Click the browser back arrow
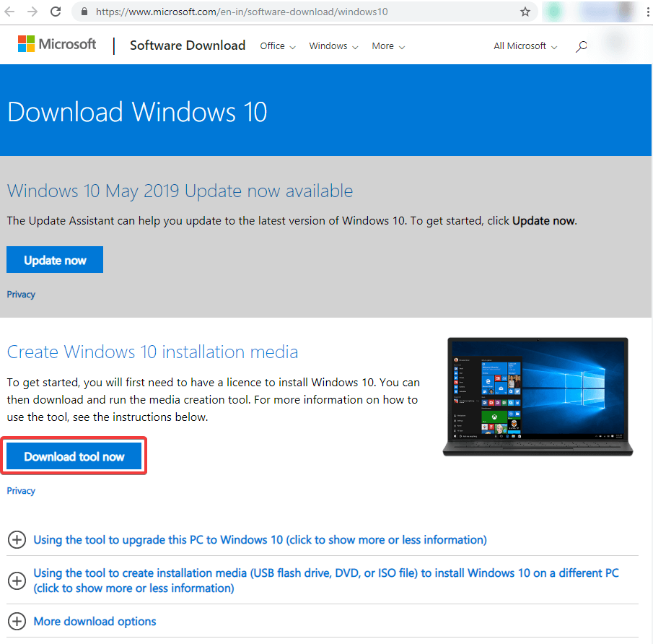 (x=9, y=12)
